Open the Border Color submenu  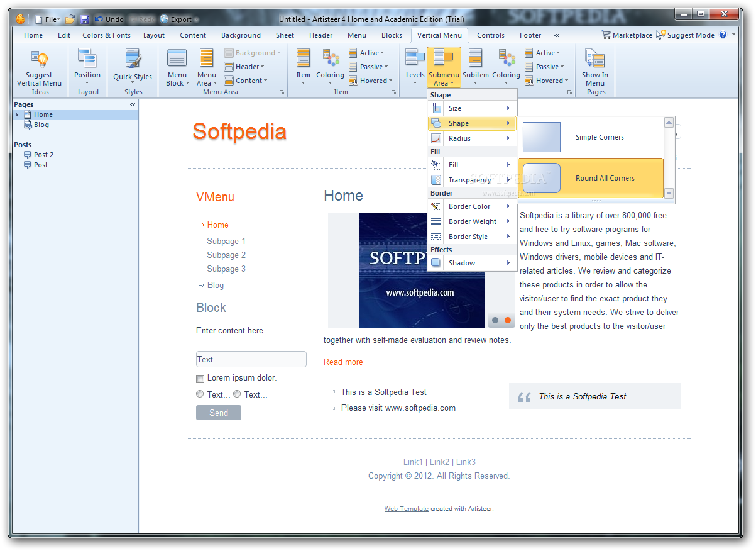click(x=471, y=206)
